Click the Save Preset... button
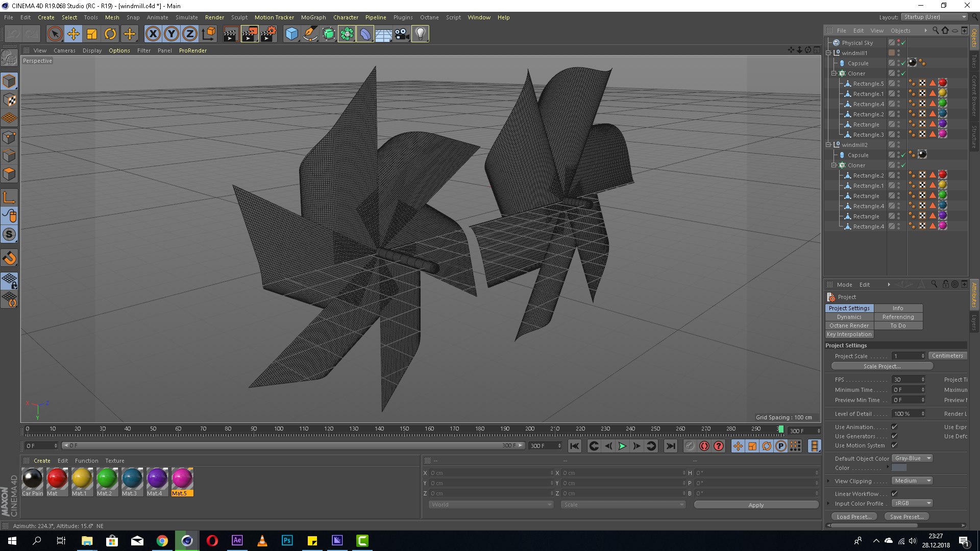Screen dimensions: 980x551 click(907, 517)
